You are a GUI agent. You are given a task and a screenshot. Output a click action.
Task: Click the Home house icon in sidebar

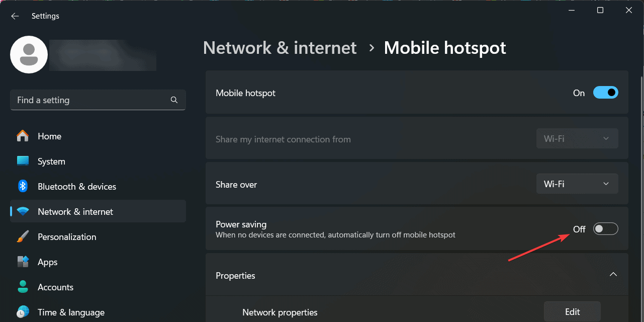click(x=23, y=136)
